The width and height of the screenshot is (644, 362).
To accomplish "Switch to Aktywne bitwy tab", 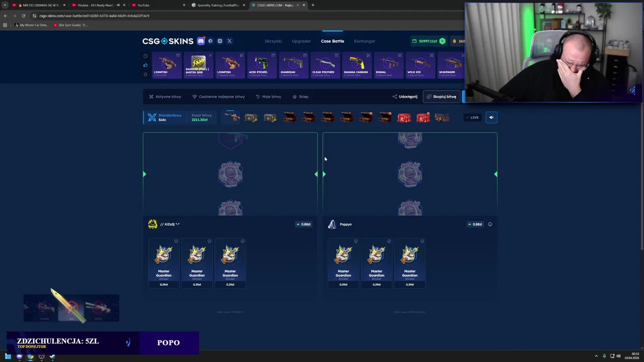I will tap(165, 97).
